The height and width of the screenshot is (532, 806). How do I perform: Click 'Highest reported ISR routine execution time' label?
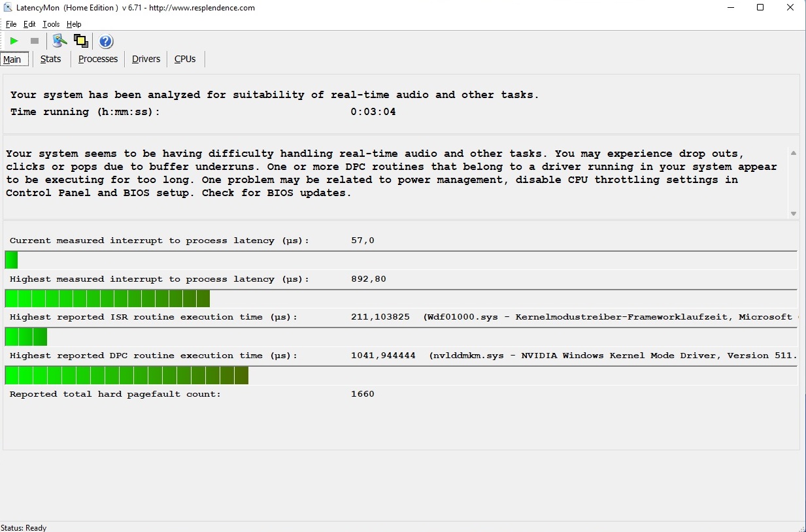point(154,317)
